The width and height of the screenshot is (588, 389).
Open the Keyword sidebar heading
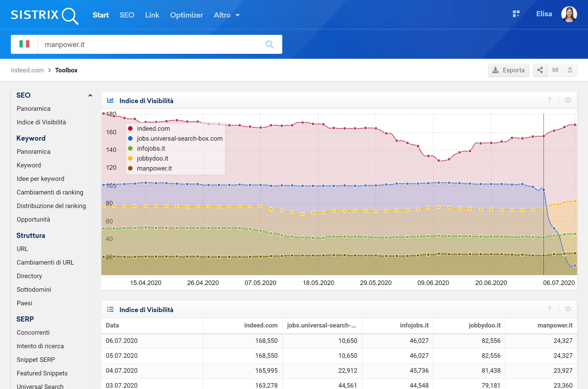click(x=31, y=138)
